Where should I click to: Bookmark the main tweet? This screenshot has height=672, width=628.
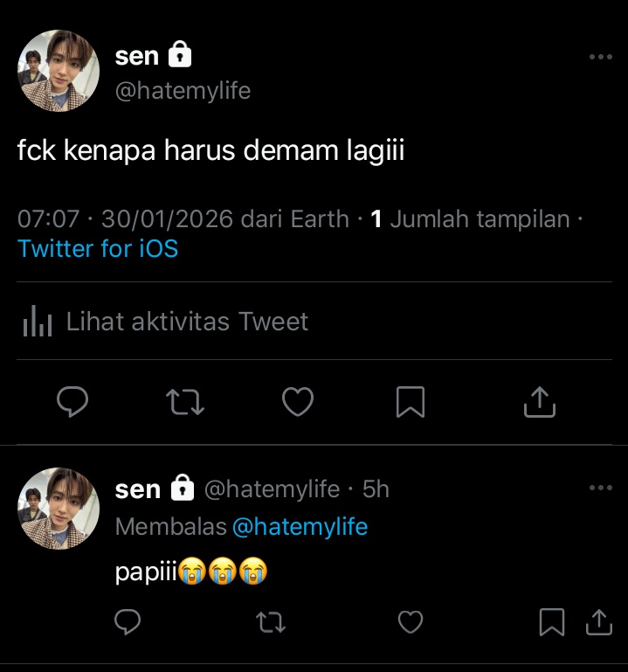coord(411,402)
